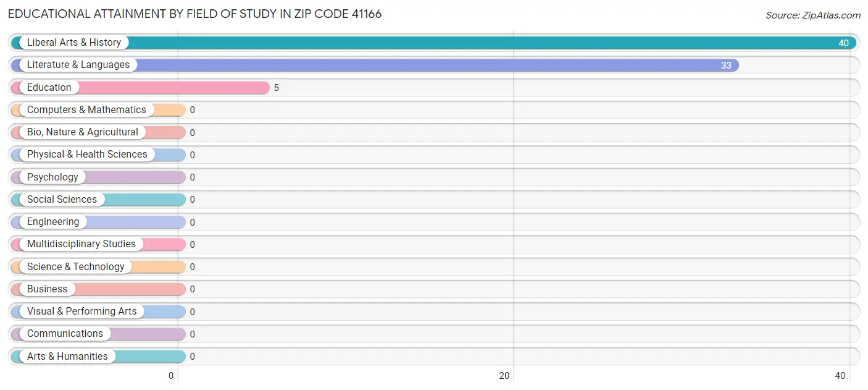Select the Arts & Humanities label
Screen dimensions: 868x390
click(67, 357)
